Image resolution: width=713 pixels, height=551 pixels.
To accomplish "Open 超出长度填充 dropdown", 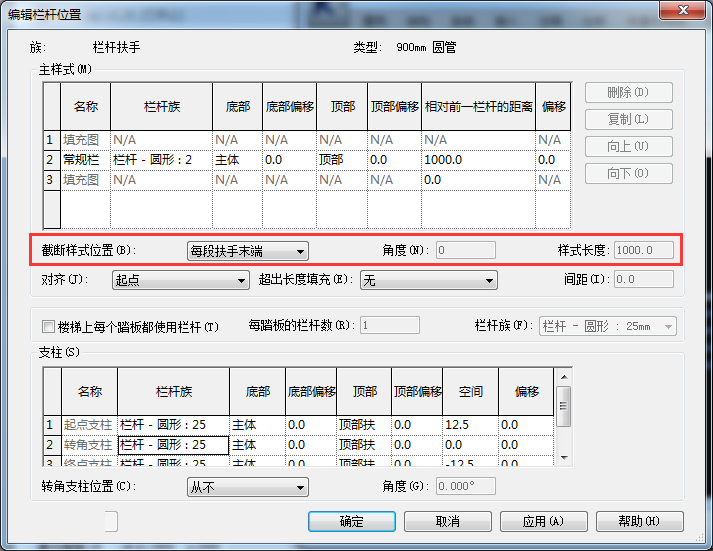I will click(x=428, y=281).
